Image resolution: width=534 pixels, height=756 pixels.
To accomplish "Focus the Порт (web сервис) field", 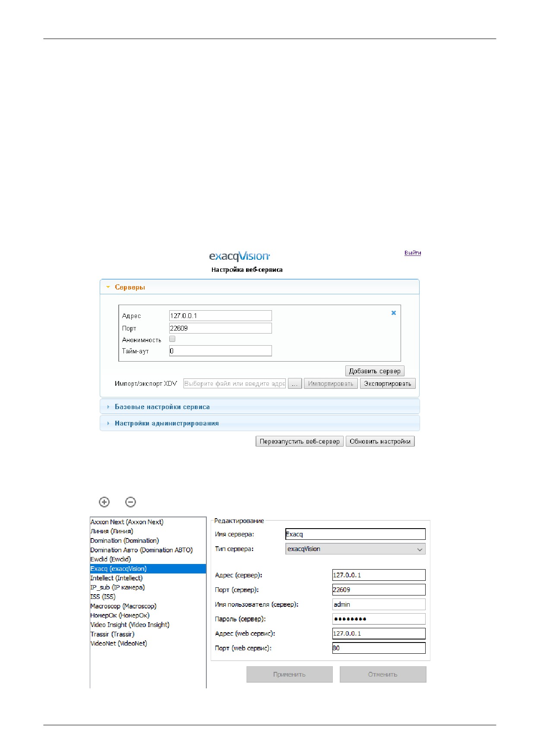I will [379, 648].
